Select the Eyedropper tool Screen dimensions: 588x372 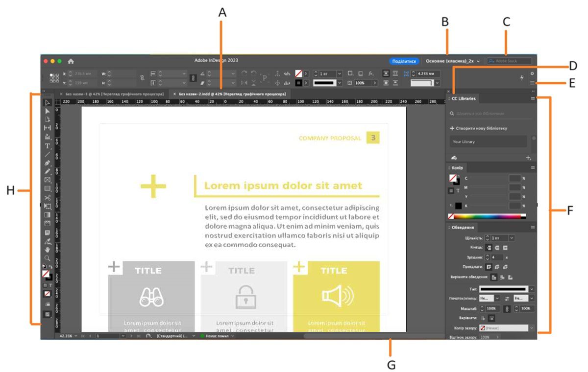click(48, 241)
